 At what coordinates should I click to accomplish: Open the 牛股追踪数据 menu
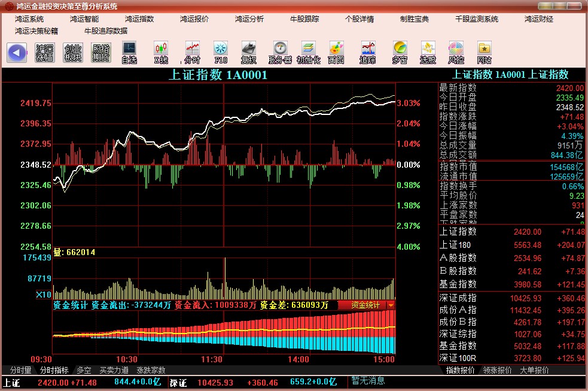(x=106, y=31)
